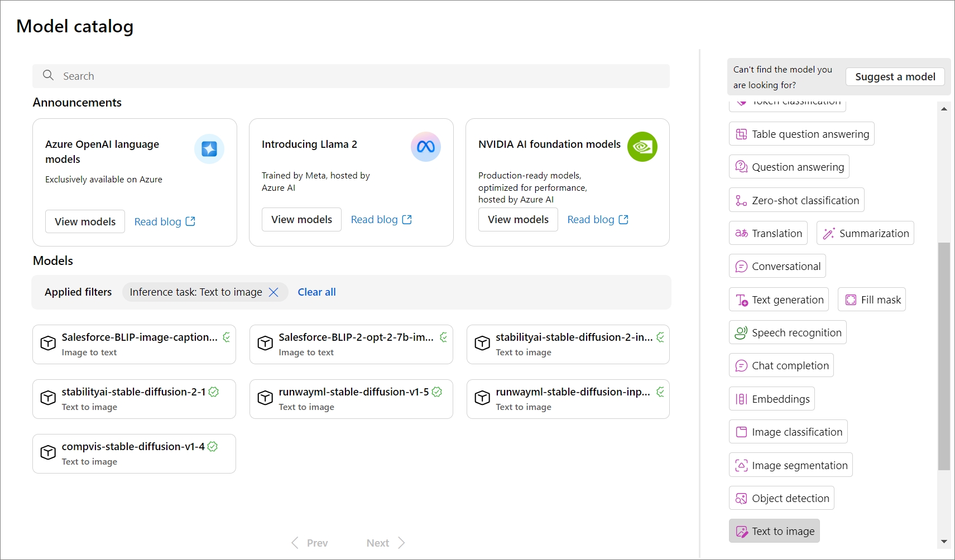Toggle the Speech recognition filter
Screen dimensions: 955x560
(788, 332)
